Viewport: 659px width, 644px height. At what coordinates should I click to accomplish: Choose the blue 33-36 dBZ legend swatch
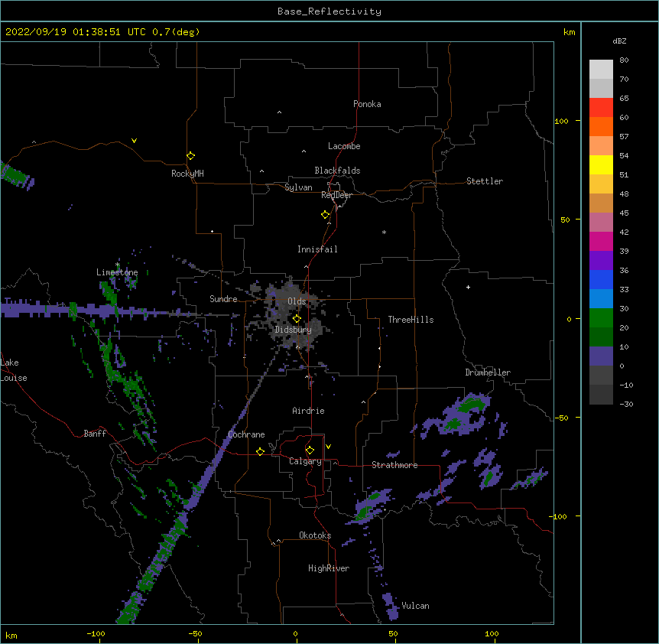[601, 280]
